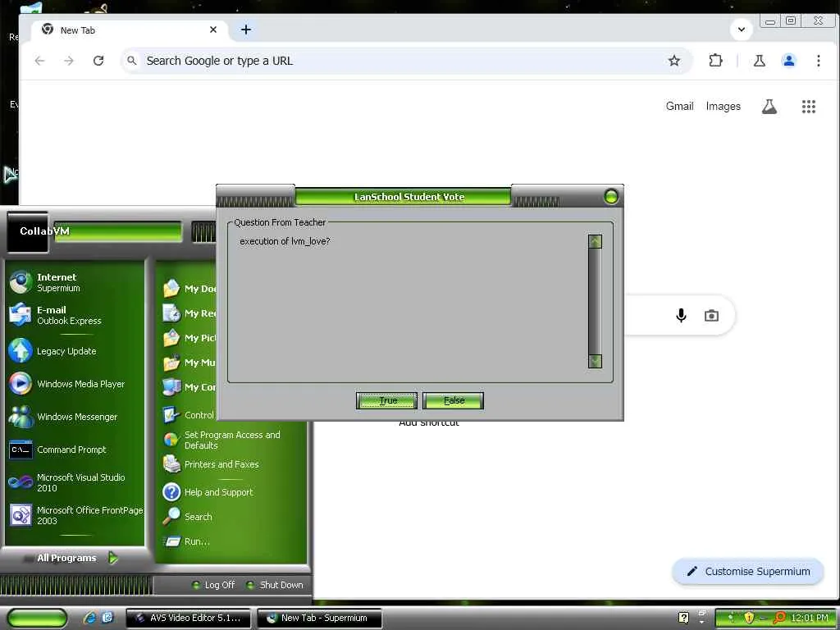Open Set Program Access and Defaults
The height and width of the screenshot is (630, 840).
tap(221, 440)
